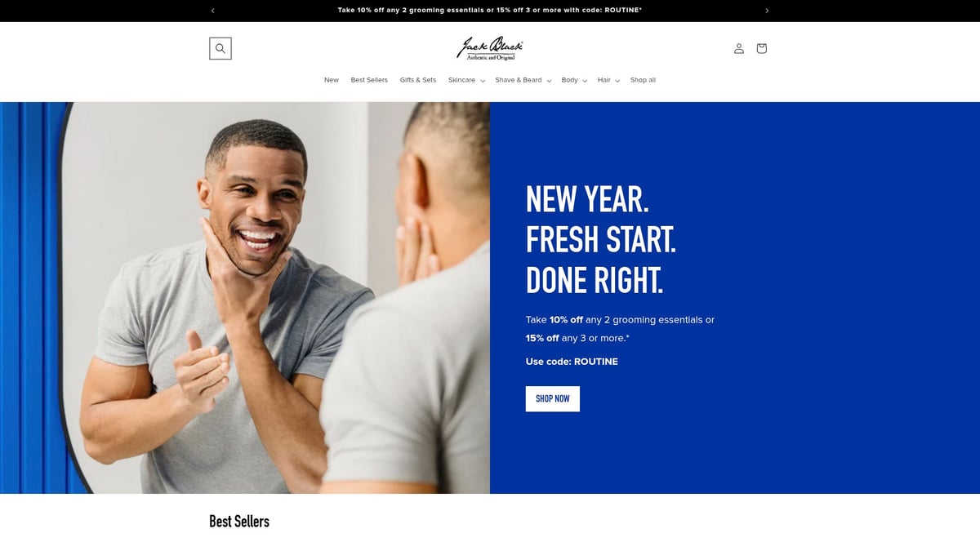The width and height of the screenshot is (980, 551).
Task: Open the search magnifier icon
Action: (x=220, y=48)
